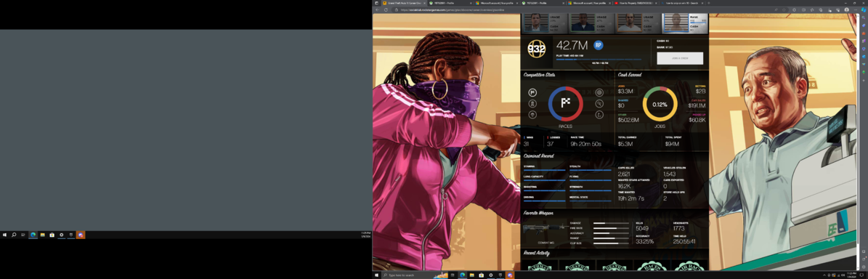This screenshot has height=279, width=868.
Task: Switch to the How to Properly YouTube tab
Action: [x=636, y=3]
